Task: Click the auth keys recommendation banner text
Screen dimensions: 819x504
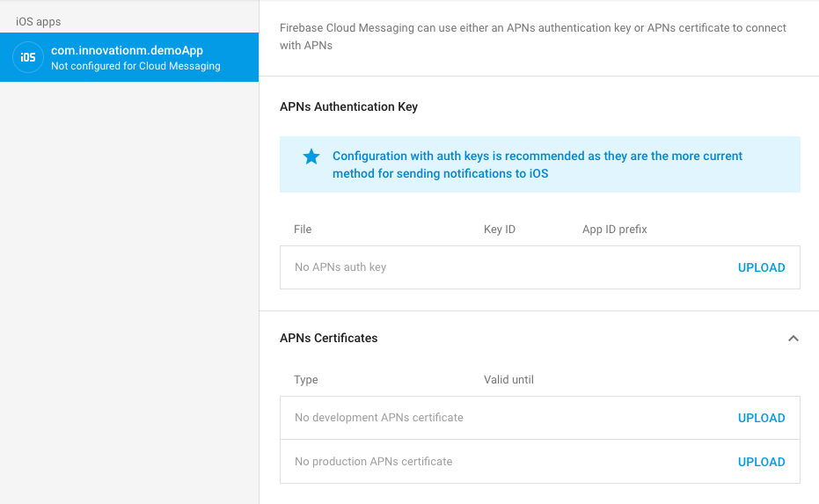Action: coord(537,164)
